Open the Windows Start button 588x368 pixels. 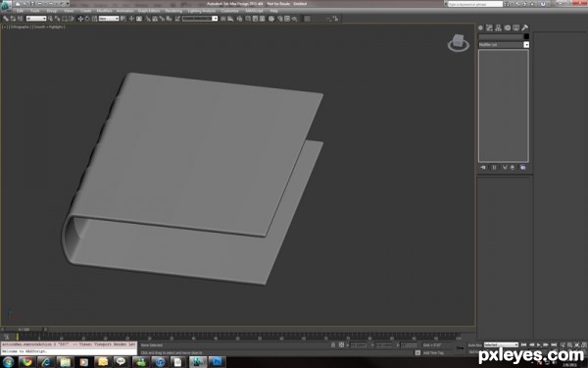point(8,362)
